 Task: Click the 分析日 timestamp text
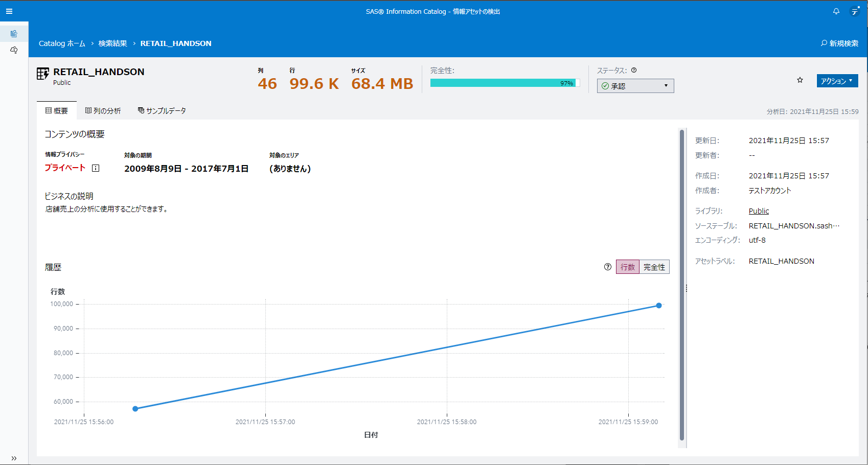[813, 111]
